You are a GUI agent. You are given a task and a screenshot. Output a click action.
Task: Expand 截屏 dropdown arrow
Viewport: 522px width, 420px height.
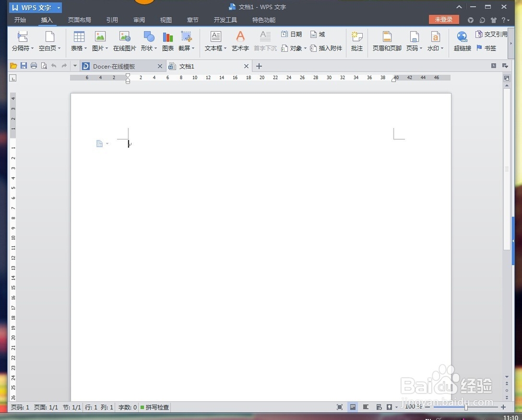click(x=193, y=48)
